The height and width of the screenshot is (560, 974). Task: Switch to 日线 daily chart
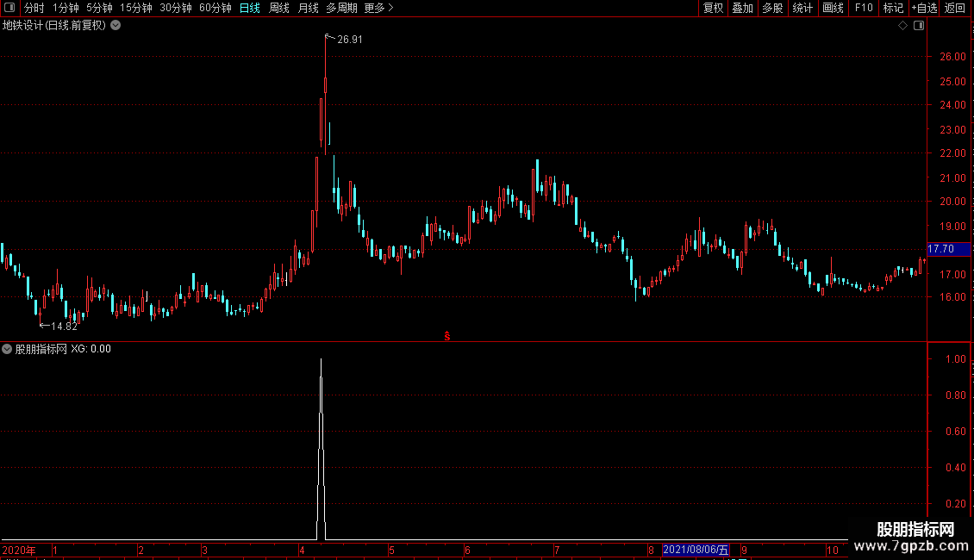[x=250, y=8]
